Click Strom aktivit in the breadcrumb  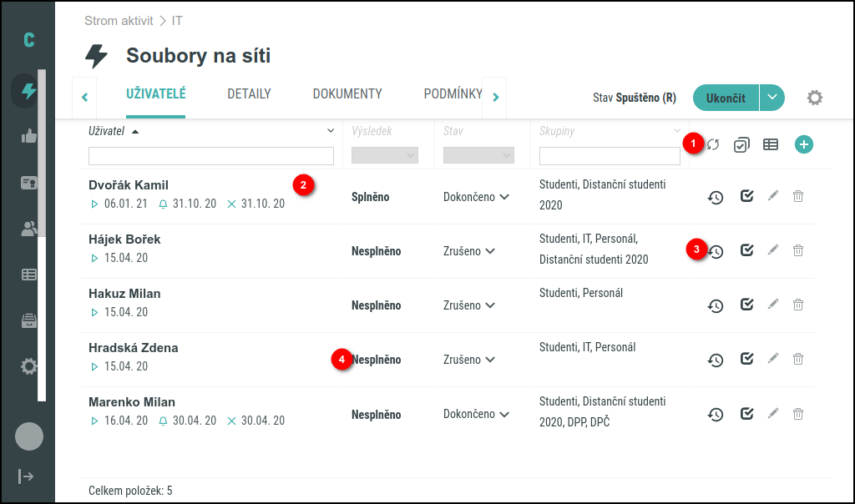coord(117,21)
